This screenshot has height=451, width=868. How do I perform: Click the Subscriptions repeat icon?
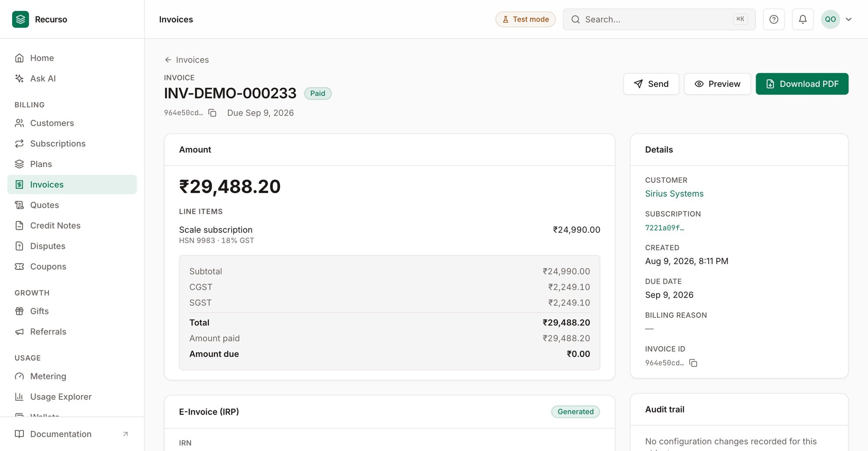tap(19, 143)
